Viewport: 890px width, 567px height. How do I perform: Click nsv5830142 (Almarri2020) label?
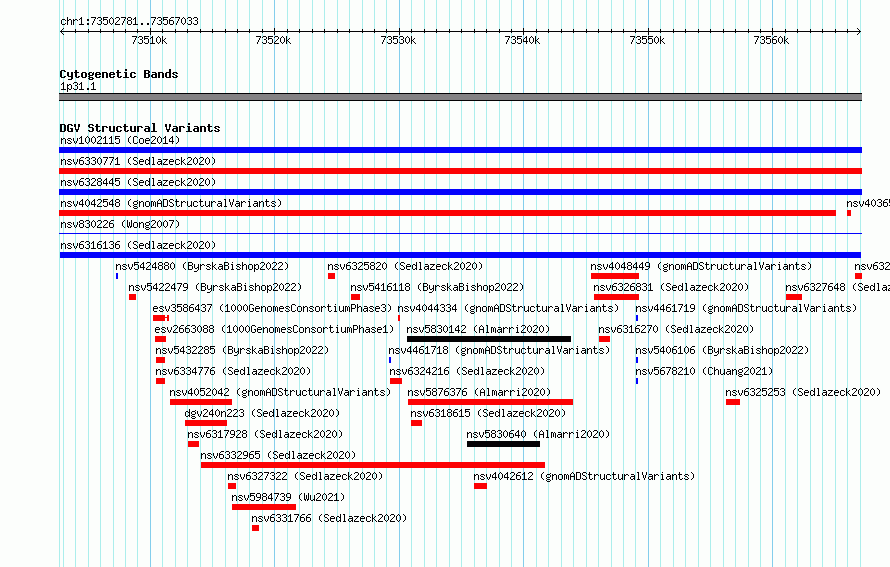point(478,329)
